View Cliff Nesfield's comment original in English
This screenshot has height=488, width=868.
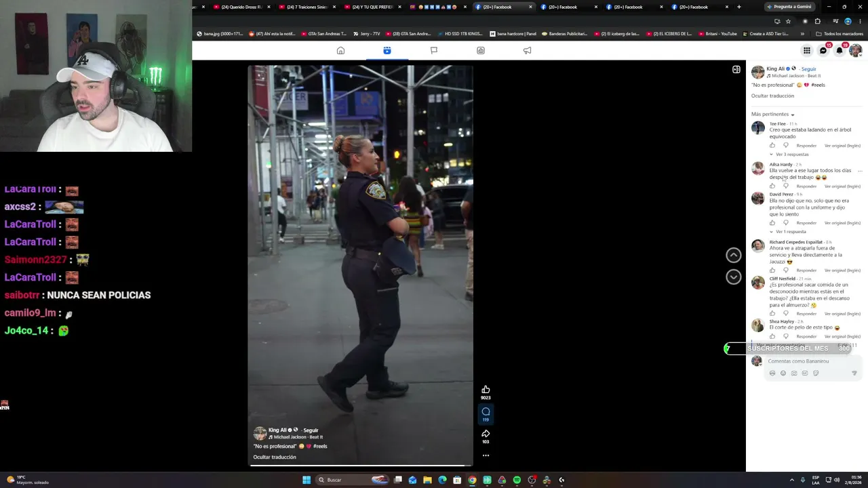[x=842, y=314]
